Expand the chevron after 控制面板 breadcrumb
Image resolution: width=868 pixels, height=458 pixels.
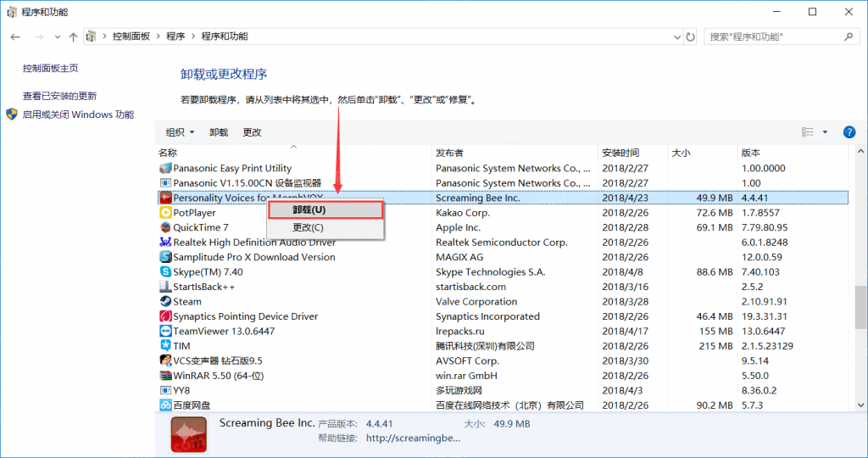159,36
